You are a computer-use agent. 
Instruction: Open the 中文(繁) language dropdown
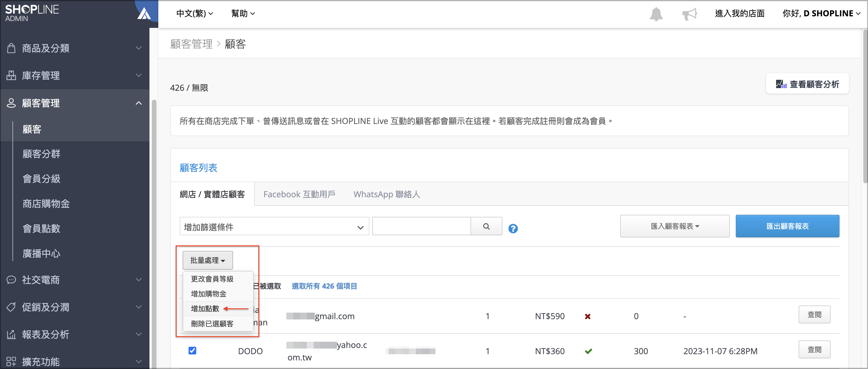[x=194, y=13]
